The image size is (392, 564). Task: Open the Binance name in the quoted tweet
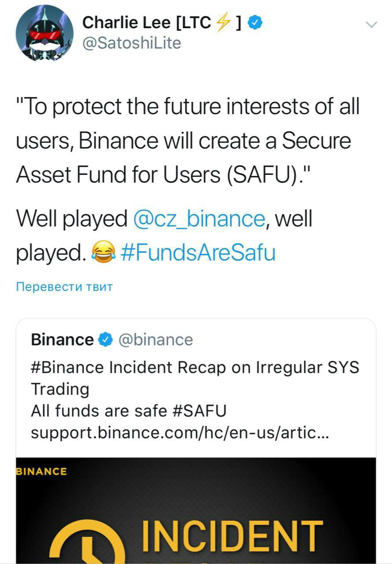point(62,340)
